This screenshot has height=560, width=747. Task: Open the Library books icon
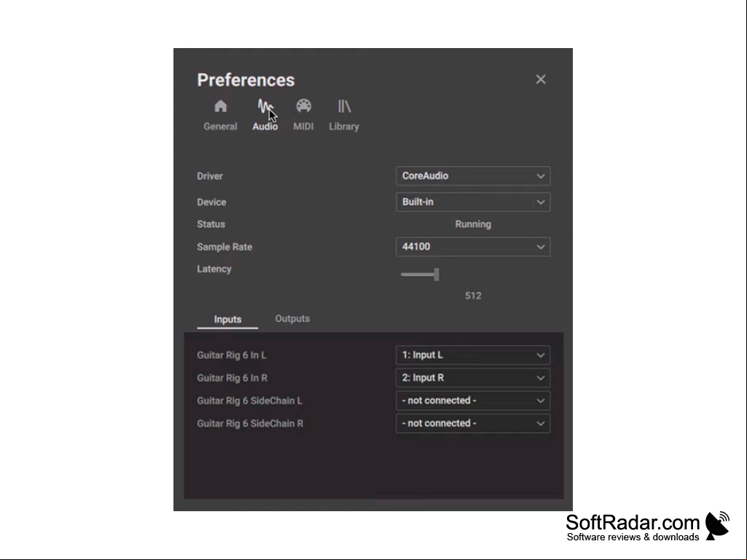[x=344, y=106]
